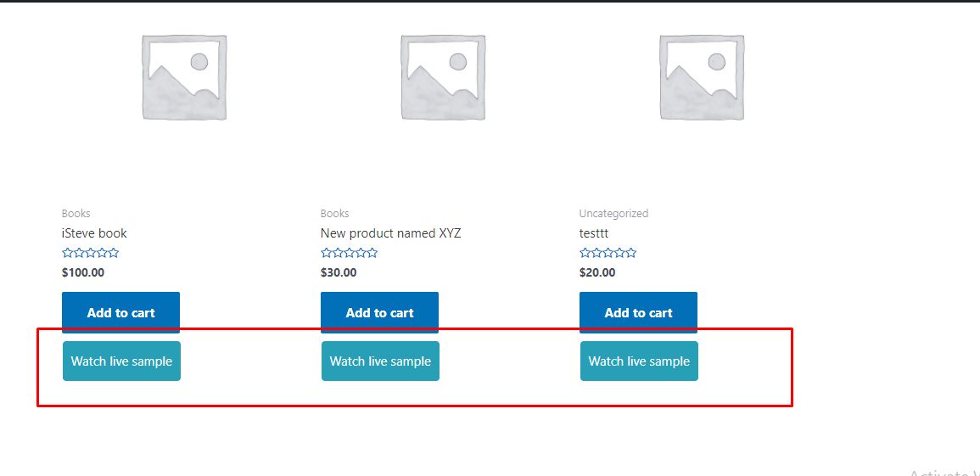Select the testtt product placeholder image
980x476 pixels.
point(702,77)
